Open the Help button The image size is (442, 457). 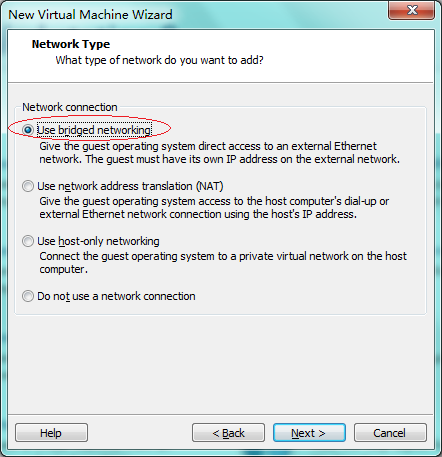[51, 433]
